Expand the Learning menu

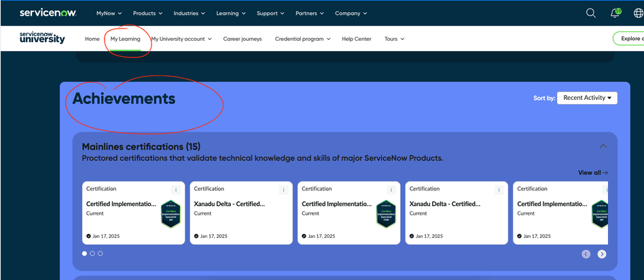pos(231,13)
